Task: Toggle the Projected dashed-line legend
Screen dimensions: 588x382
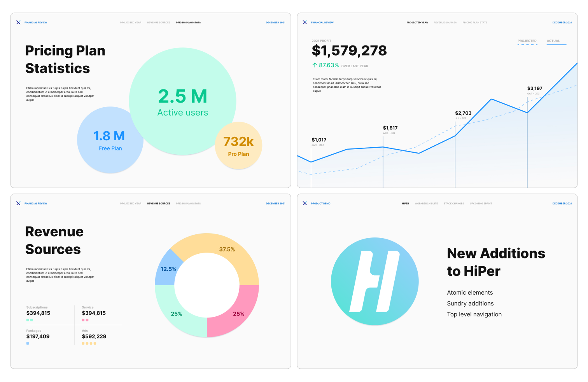Action: point(527,42)
